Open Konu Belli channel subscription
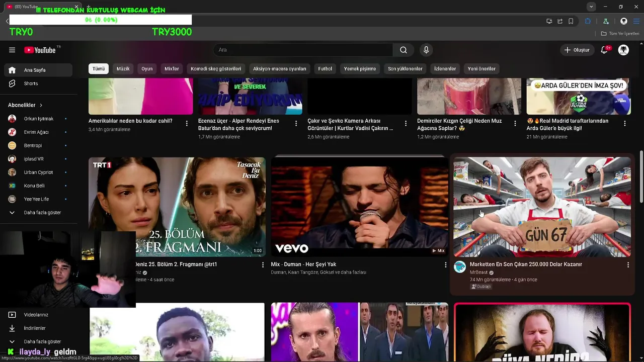The image size is (644, 362). tap(38, 186)
